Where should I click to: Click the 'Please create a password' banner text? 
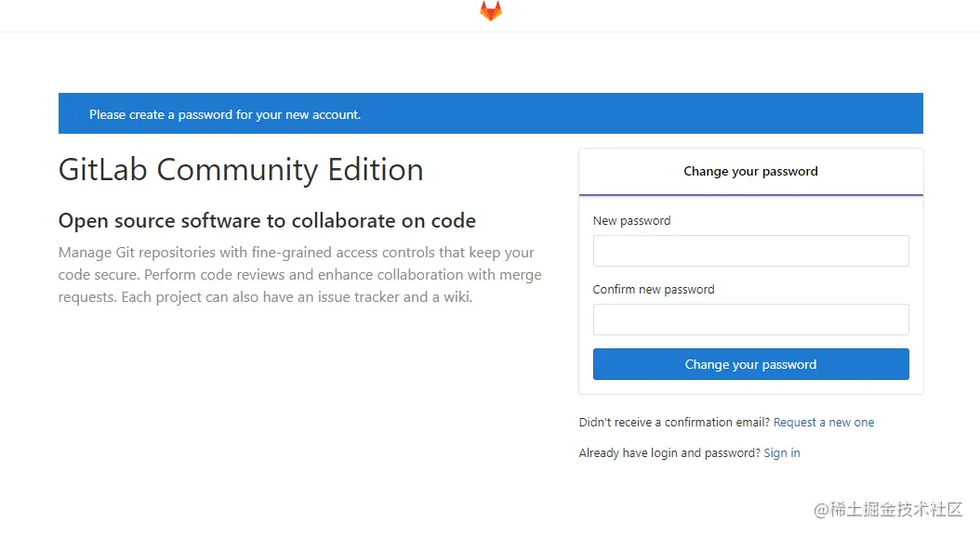225,114
